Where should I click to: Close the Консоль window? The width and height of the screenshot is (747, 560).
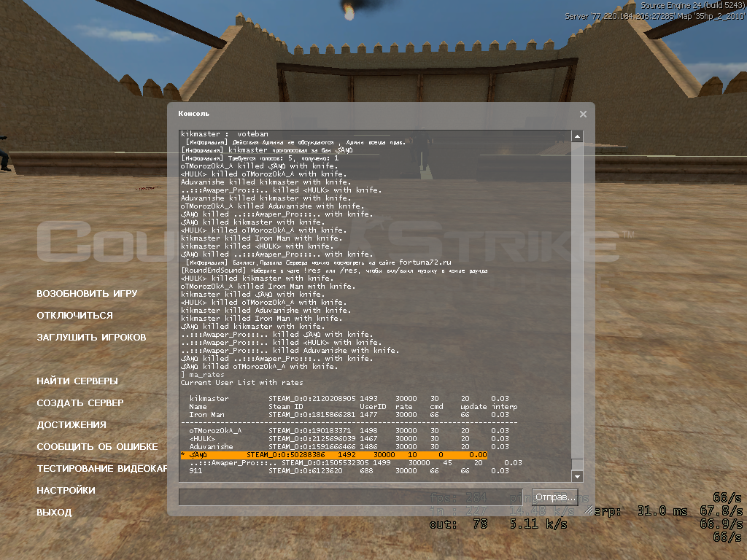tap(583, 114)
